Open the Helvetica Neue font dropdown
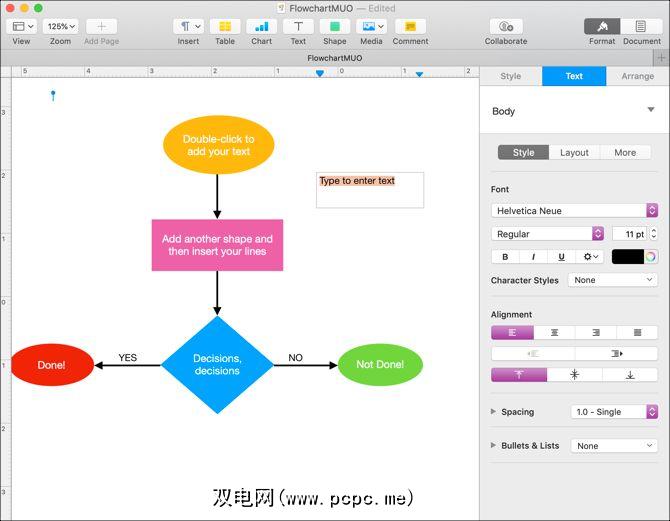The height and width of the screenshot is (521, 670). click(574, 210)
